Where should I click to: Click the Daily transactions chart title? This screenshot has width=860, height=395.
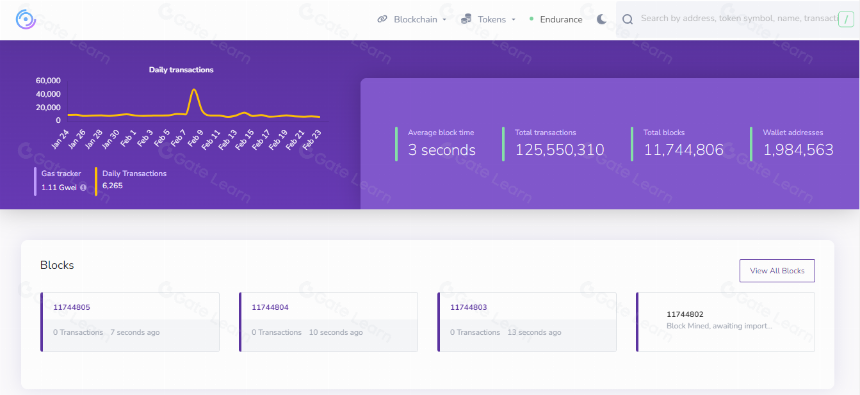[181, 70]
